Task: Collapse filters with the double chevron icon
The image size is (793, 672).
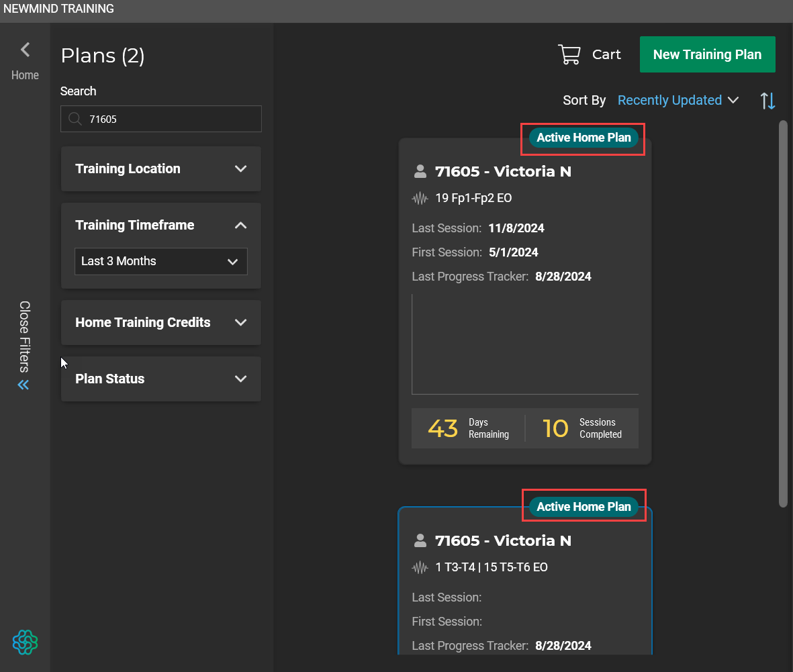Action: [x=24, y=385]
